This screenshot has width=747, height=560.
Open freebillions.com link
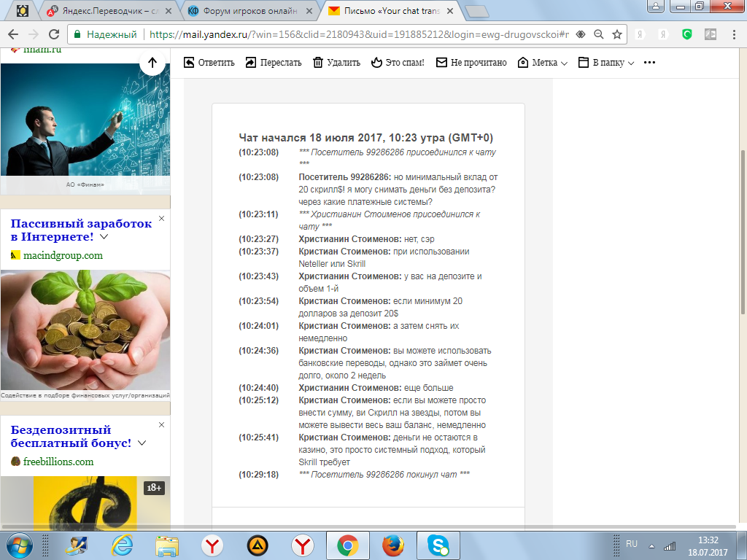pyautogui.click(x=58, y=462)
